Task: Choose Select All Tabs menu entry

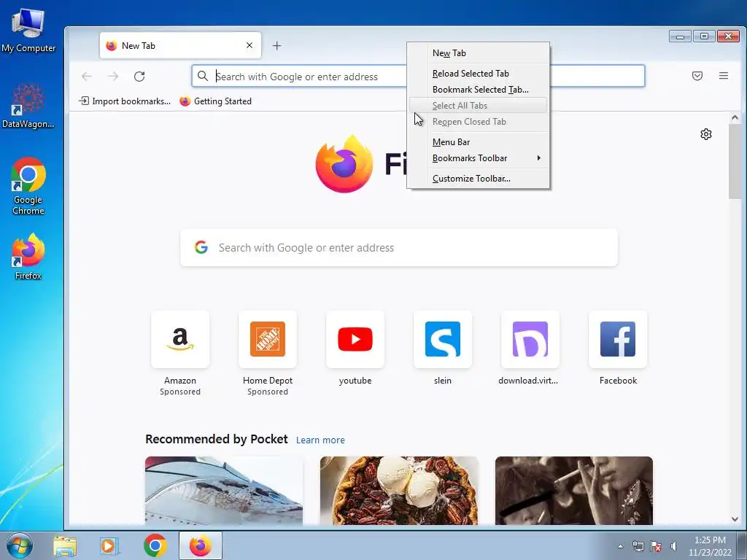Action: [478, 105]
